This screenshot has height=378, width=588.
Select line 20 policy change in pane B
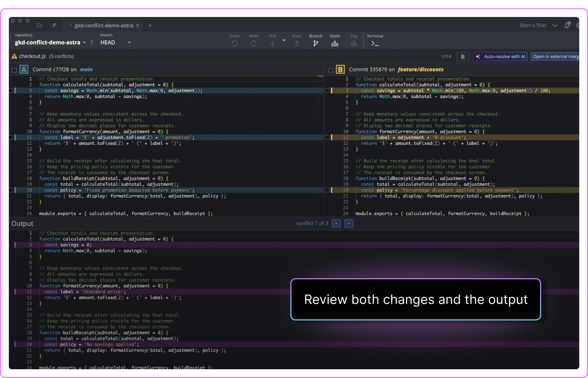[x=327, y=190]
